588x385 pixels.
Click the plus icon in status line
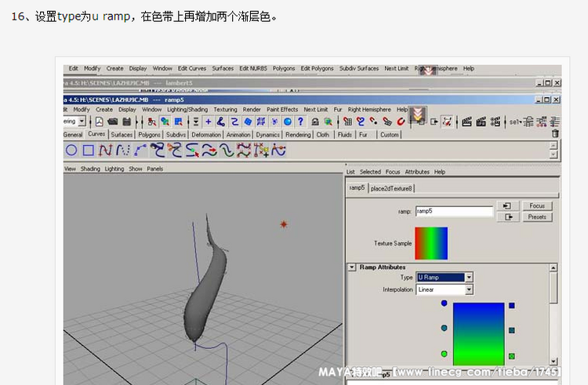tap(208, 122)
